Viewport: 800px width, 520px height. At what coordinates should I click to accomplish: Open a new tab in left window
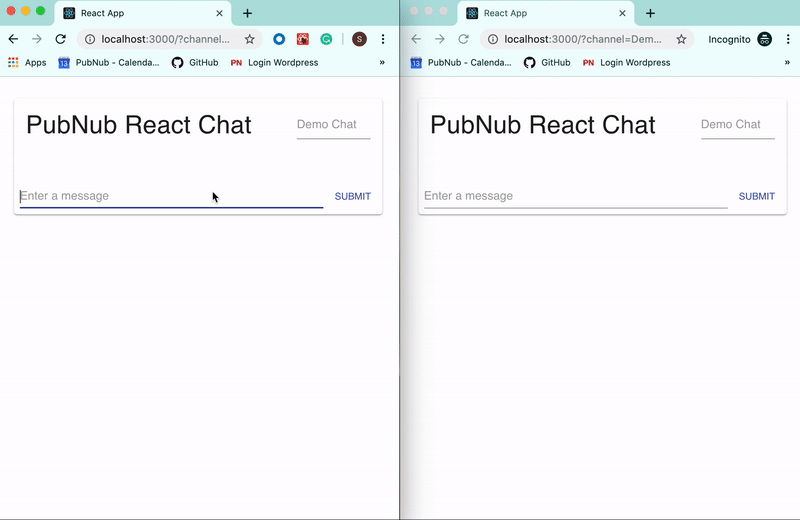(247, 13)
